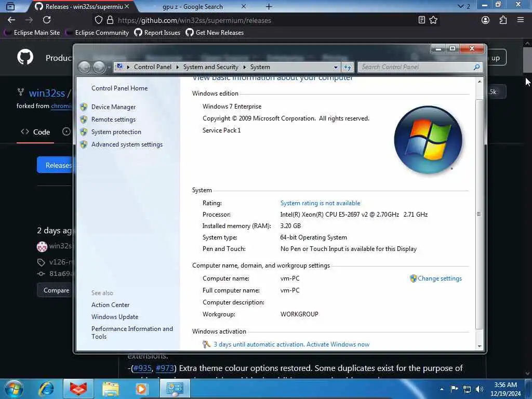
Task: Click Compare button on GitHub page
Action: (x=56, y=290)
